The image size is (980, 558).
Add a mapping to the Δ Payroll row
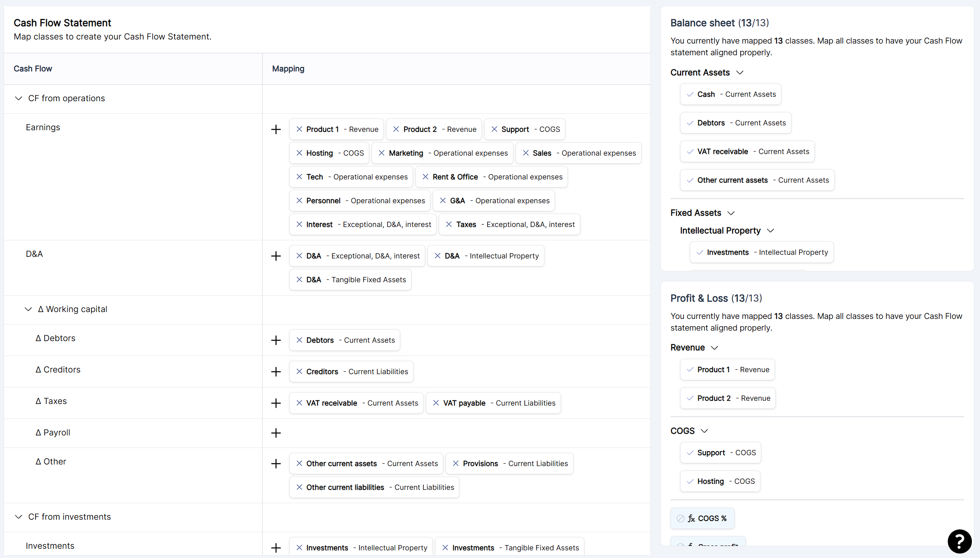pyautogui.click(x=276, y=433)
